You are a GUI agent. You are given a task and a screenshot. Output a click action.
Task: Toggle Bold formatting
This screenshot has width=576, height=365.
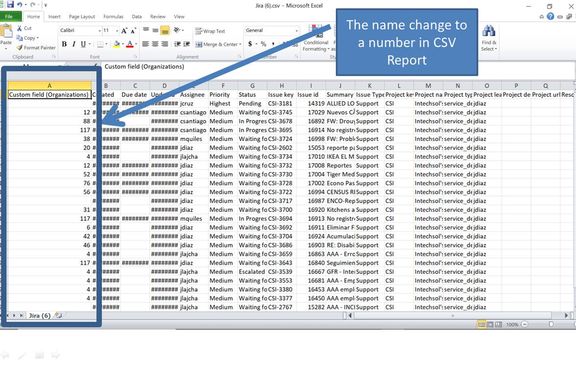point(64,44)
